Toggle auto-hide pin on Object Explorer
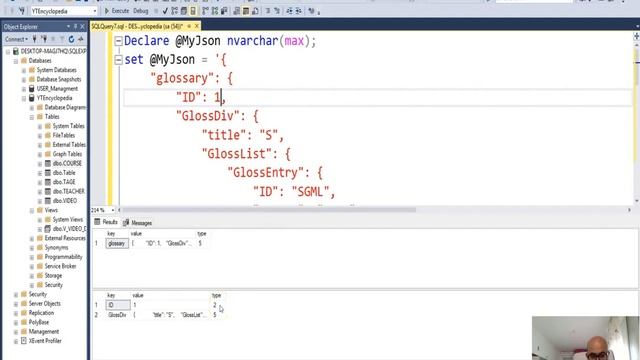640x360 pixels. click(76, 27)
